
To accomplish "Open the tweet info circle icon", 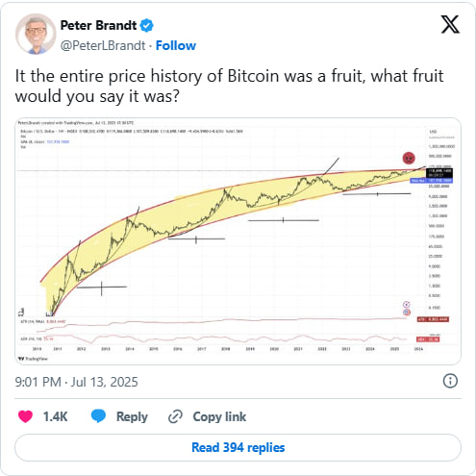I will pos(450,381).
